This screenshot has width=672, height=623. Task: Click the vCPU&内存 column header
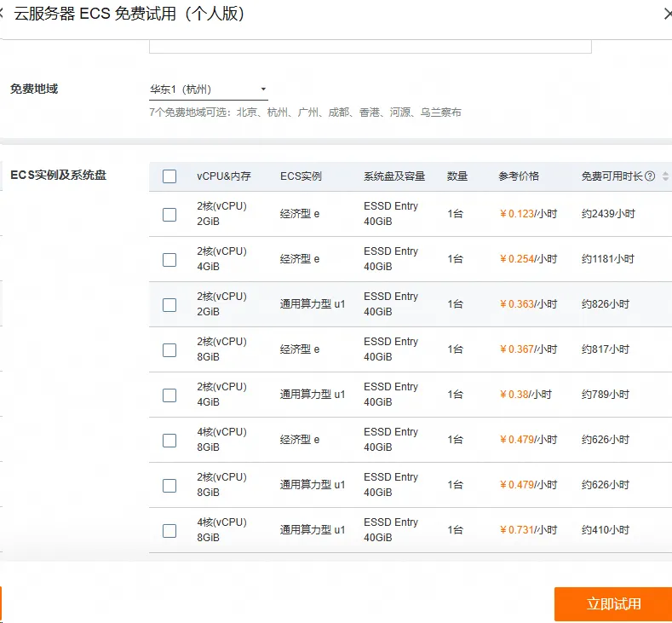[x=224, y=176]
